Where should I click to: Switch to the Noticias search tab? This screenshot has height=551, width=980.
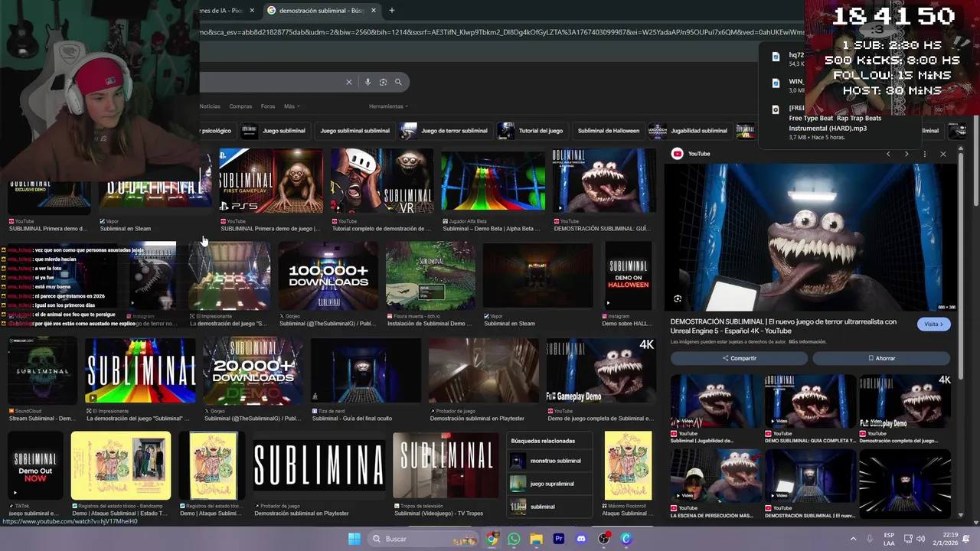[210, 106]
